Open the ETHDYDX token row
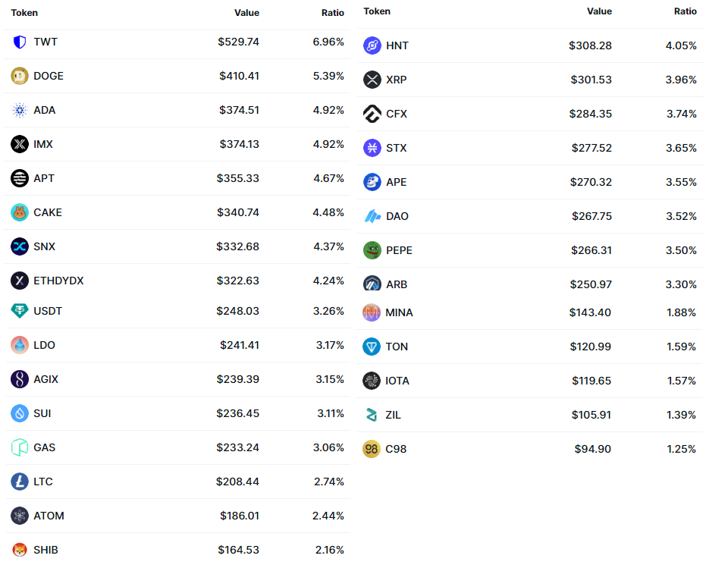Image resolution: width=728 pixels, height=568 pixels. tap(177, 281)
